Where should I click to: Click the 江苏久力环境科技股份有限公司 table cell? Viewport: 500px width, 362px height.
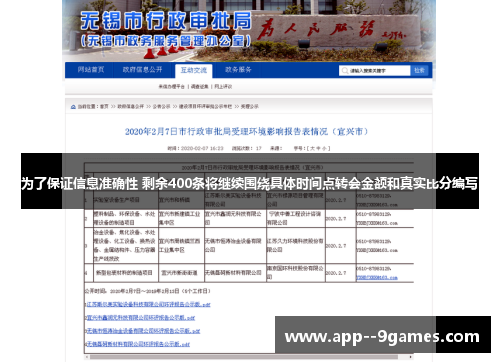tap(295, 245)
